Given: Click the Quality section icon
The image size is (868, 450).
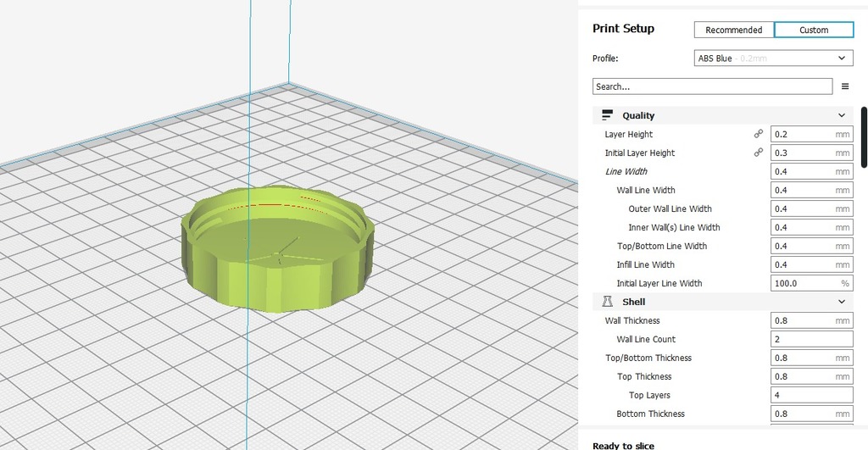Looking at the screenshot, I should [607, 115].
